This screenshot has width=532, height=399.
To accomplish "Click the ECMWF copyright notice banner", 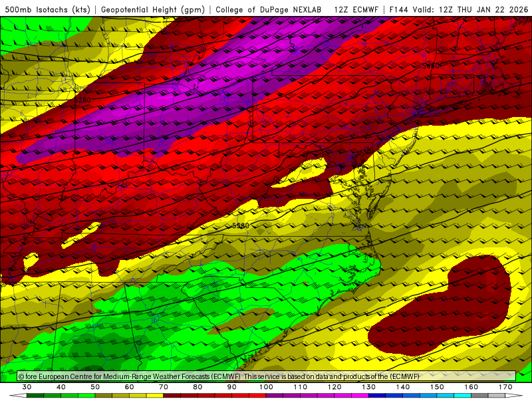I will point(267,376).
